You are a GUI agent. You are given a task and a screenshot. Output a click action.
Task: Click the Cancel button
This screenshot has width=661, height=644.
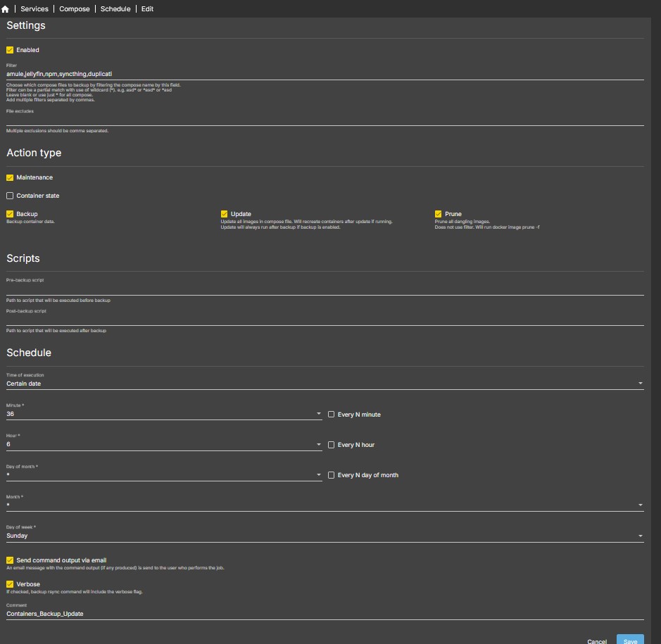point(596,641)
